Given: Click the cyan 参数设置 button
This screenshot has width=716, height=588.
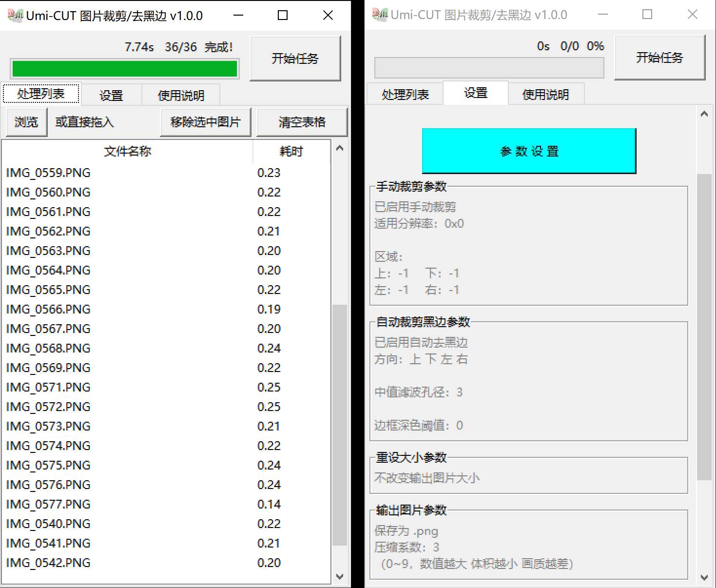Looking at the screenshot, I should click(528, 151).
